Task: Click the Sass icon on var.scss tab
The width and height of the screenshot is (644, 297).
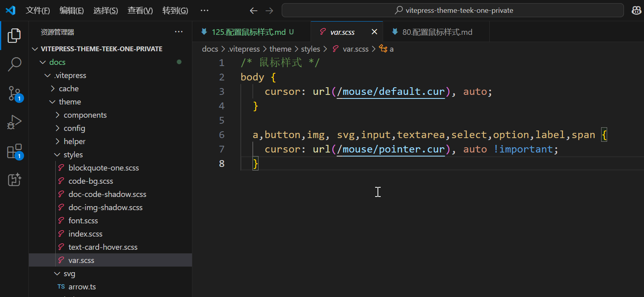Action: (323, 32)
